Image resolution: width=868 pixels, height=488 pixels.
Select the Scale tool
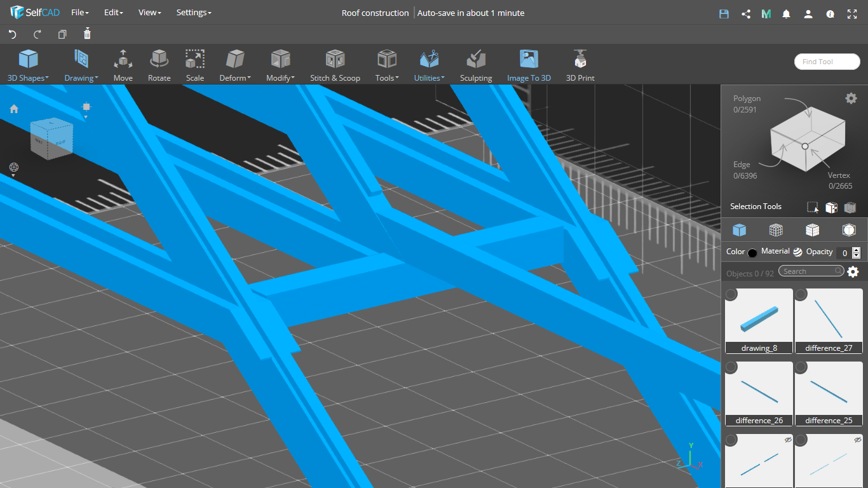click(x=195, y=65)
